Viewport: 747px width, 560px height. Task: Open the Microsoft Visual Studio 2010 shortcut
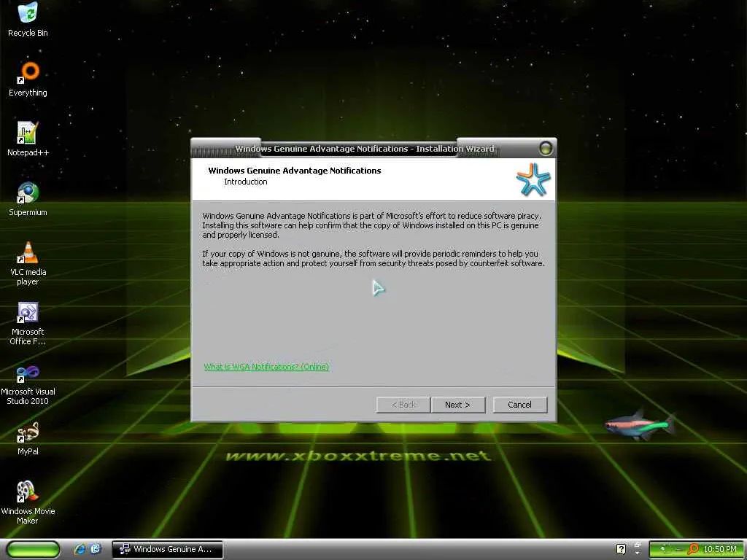pyautogui.click(x=28, y=385)
